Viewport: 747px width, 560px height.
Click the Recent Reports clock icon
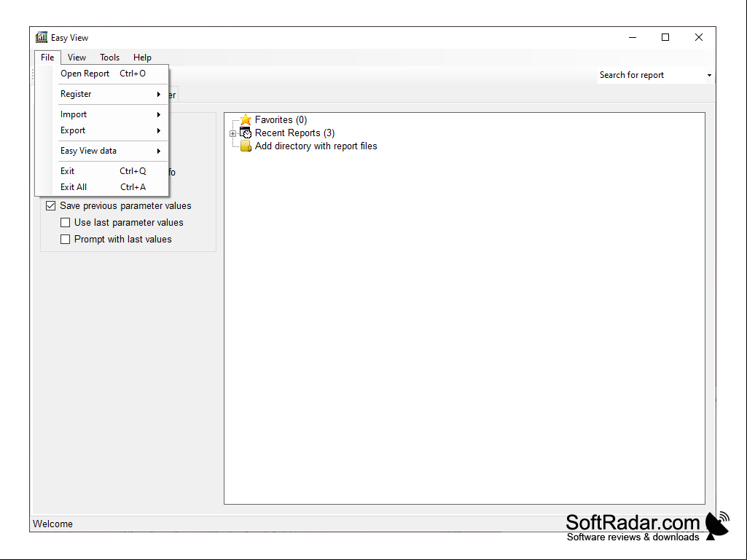pyautogui.click(x=246, y=133)
